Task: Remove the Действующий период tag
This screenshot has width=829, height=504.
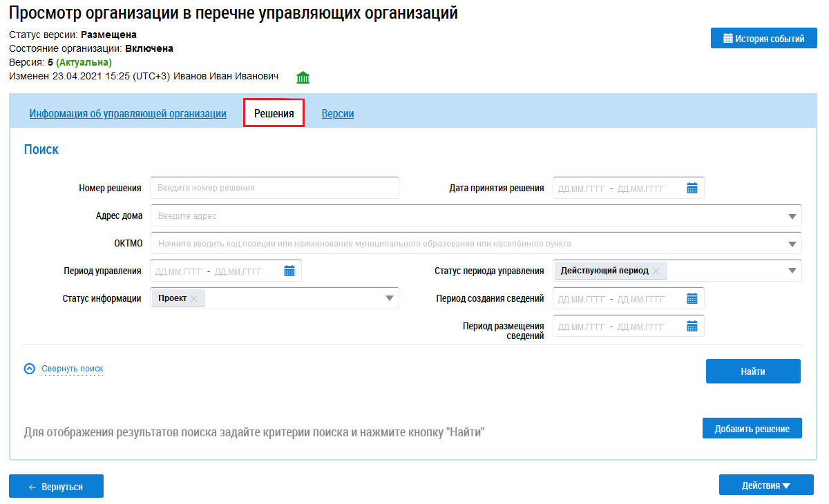Action: pos(656,271)
